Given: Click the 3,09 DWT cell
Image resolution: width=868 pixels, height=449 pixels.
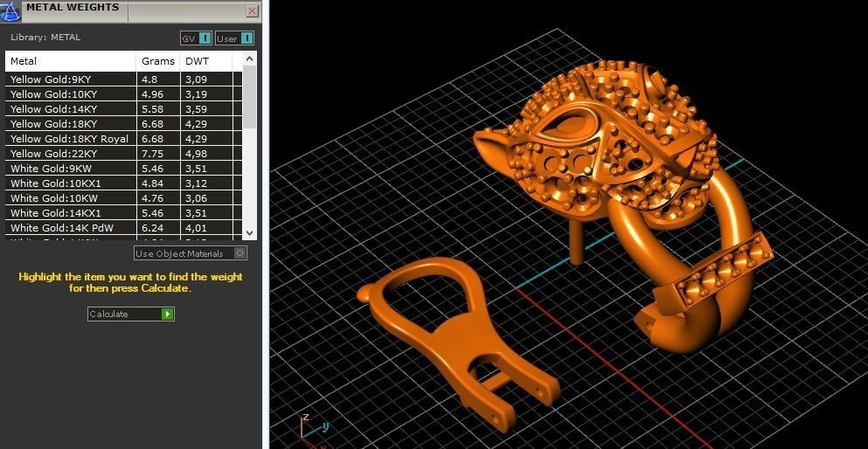Looking at the screenshot, I should coord(206,79).
